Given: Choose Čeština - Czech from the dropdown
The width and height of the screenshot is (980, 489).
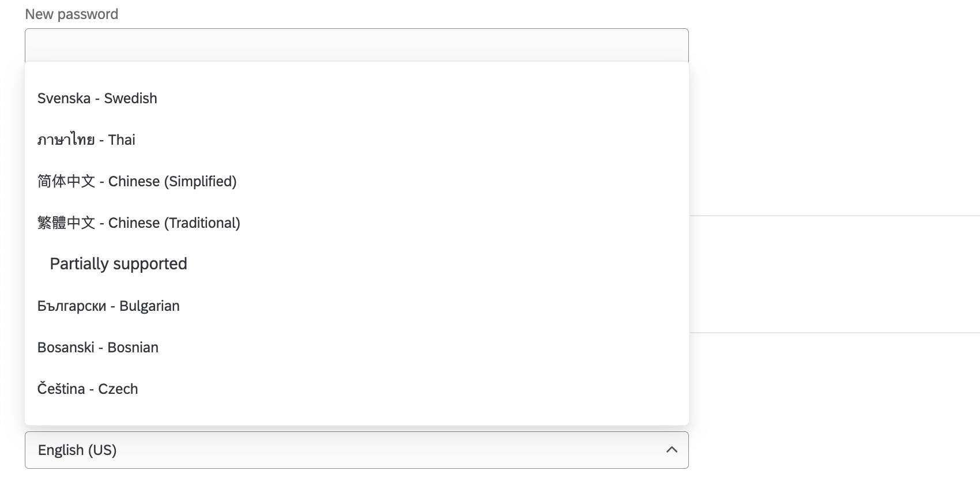Looking at the screenshot, I should [88, 389].
